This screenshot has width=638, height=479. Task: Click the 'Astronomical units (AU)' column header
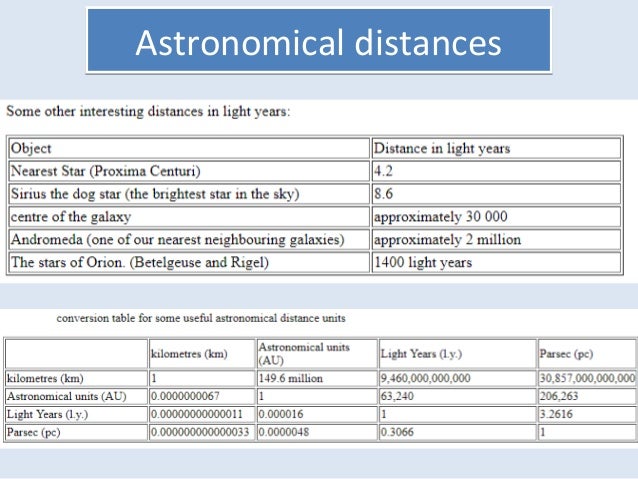tap(317, 354)
